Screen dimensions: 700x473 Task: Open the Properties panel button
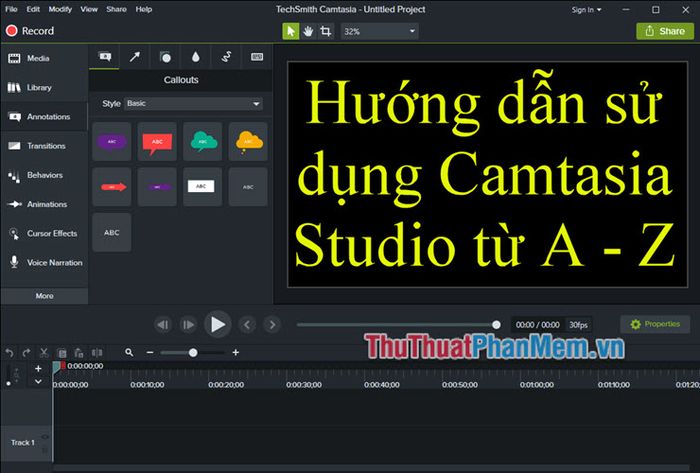click(x=655, y=324)
